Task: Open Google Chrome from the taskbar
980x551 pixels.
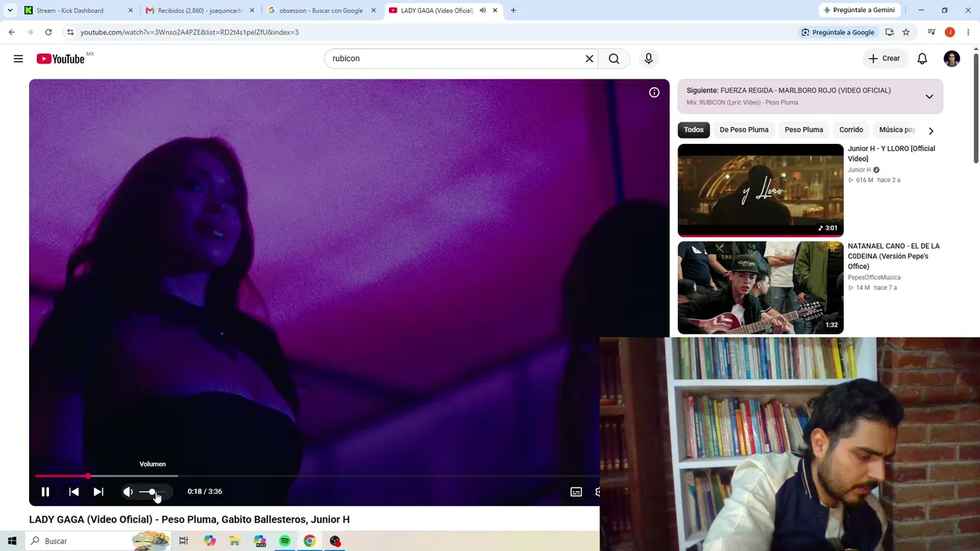Action: 309,541
